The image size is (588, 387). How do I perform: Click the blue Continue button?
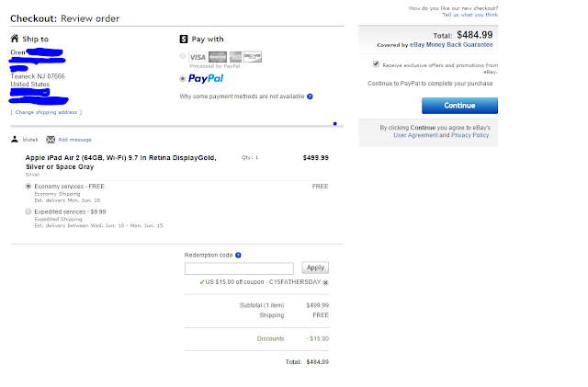pyautogui.click(x=459, y=106)
